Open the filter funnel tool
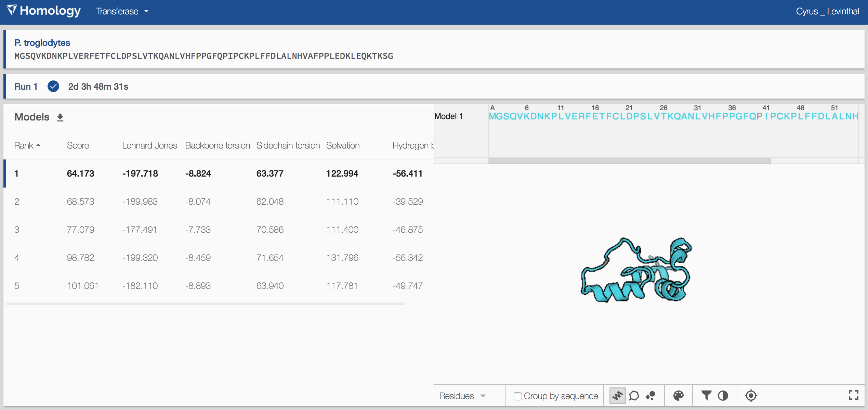This screenshot has height=410, width=868. [706, 396]
